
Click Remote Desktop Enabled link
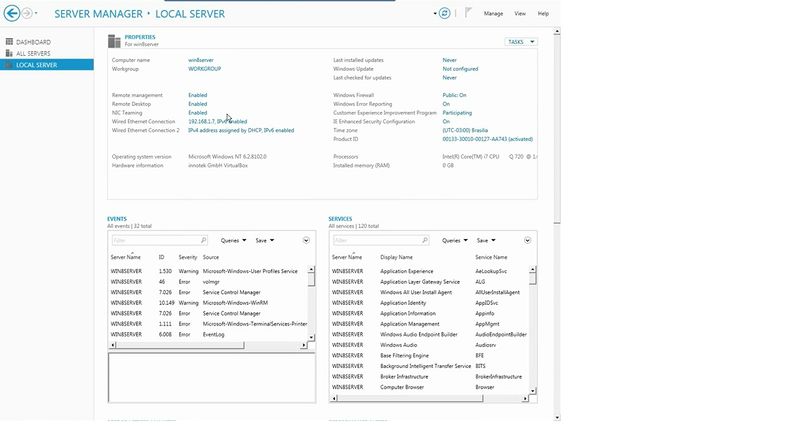pos(198,104)
